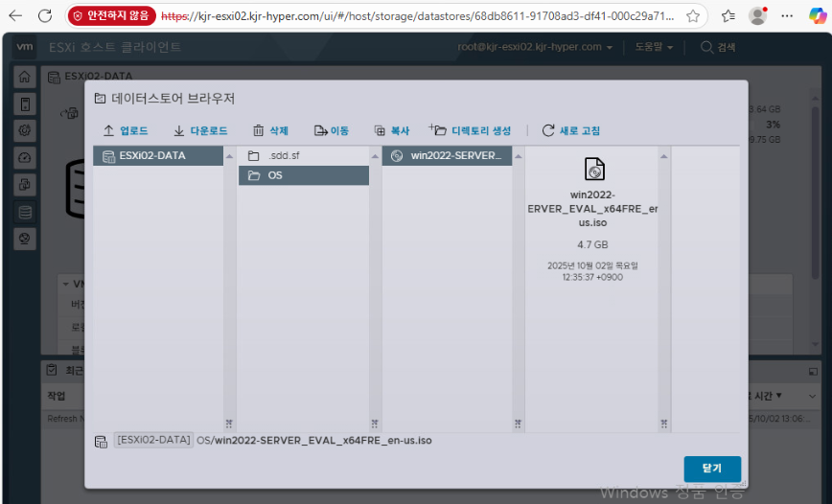The width and height of the screenshot is (832, 504).
Task: Select the .sdd.sf folder
Action: point(304,156)
